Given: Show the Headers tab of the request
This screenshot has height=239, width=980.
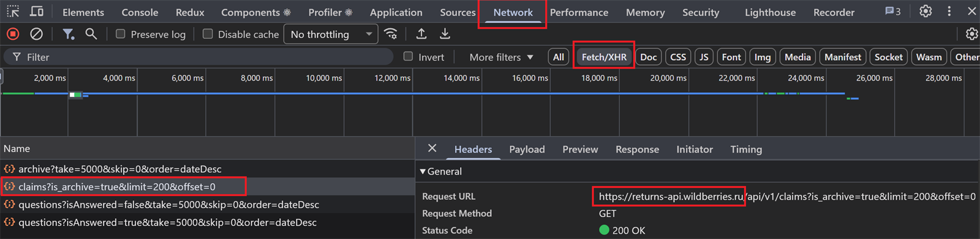Looking at the screenshot, I should click(473, 149).
